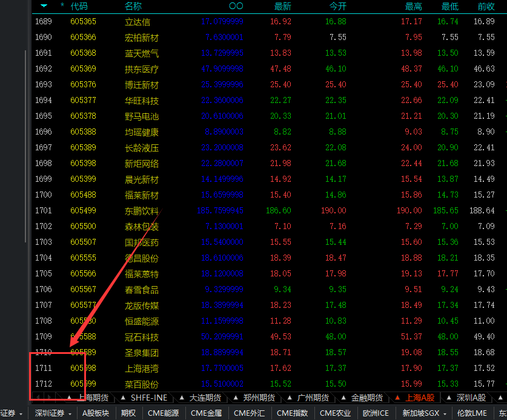The width and height of the screenshot is (507, 420).
Task: Select the 晨光新材 row
Action: [x=270, y=179]
